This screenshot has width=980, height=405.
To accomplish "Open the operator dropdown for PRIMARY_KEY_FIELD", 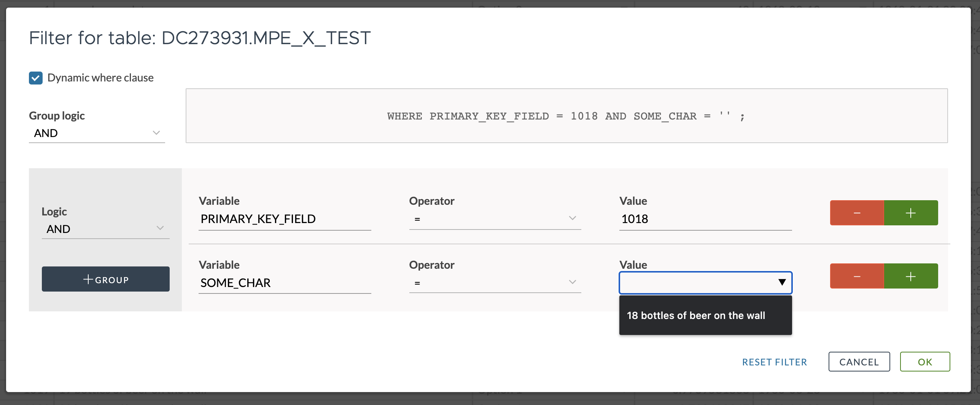I will tap(495, 219).
